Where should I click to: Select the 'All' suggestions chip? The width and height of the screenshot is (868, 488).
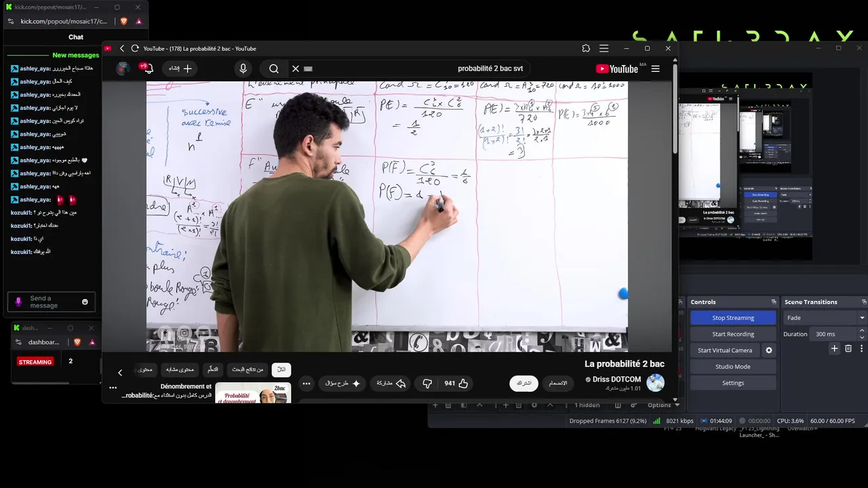[x=281, y=369]
